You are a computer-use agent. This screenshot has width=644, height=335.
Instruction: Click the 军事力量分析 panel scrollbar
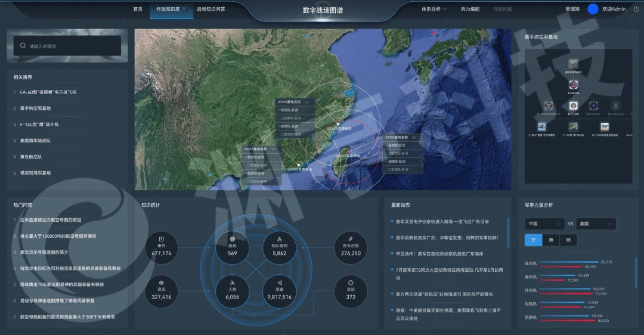click(x=636, y=273)
